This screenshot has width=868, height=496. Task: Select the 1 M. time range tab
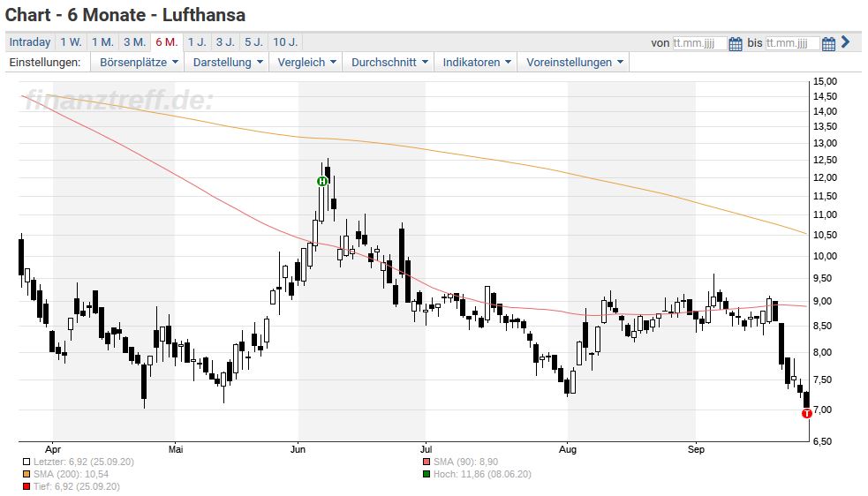pos(102,42)
